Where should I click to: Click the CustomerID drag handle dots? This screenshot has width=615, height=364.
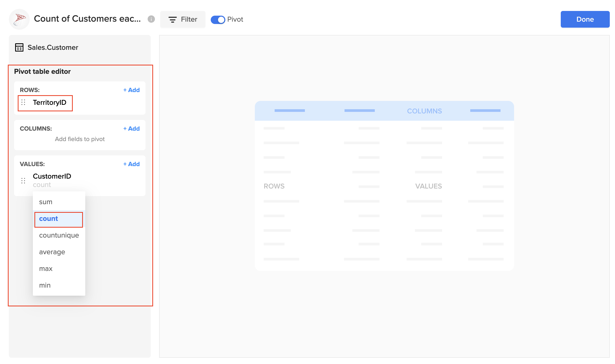click(x=23, y=180)
